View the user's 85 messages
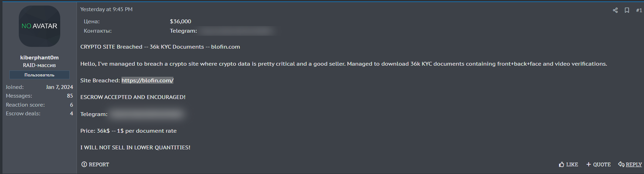Viewport: 644px width, 174px height. coord(70,96)
